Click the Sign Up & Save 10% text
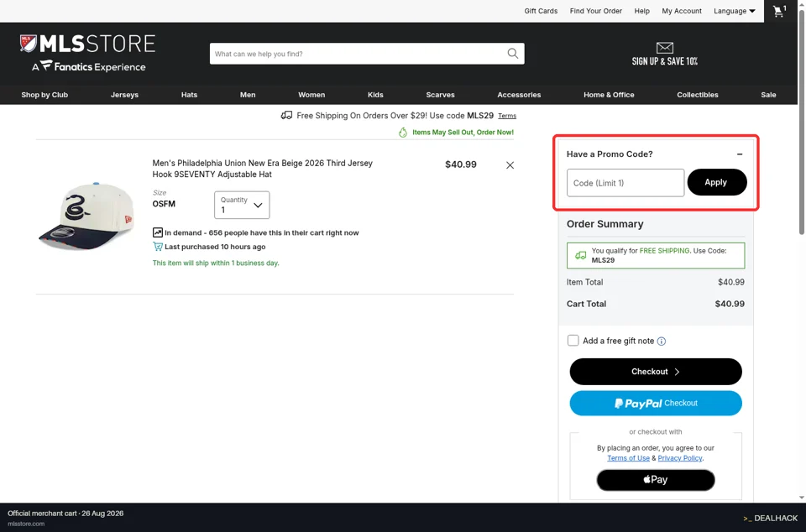The height and width of the screenshot is (532, 806). pyautogui.click(x=665, y=61)
